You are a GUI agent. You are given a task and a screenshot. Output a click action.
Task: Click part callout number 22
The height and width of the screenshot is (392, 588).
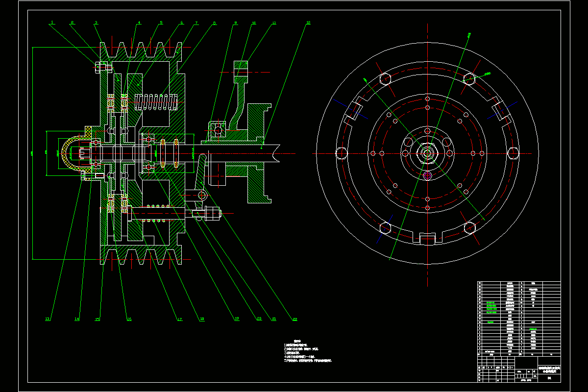(295, 319)
